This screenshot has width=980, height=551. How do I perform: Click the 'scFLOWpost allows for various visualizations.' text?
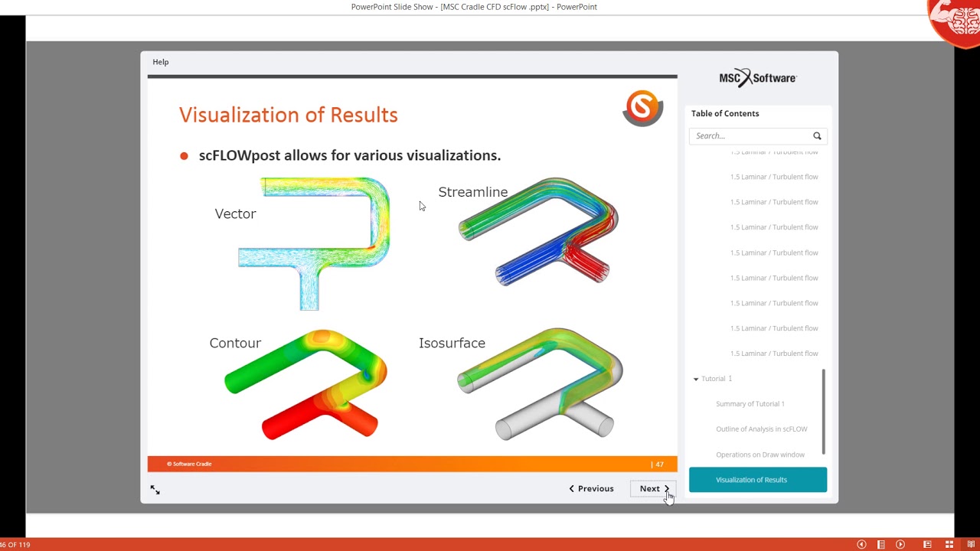(350, 155)
